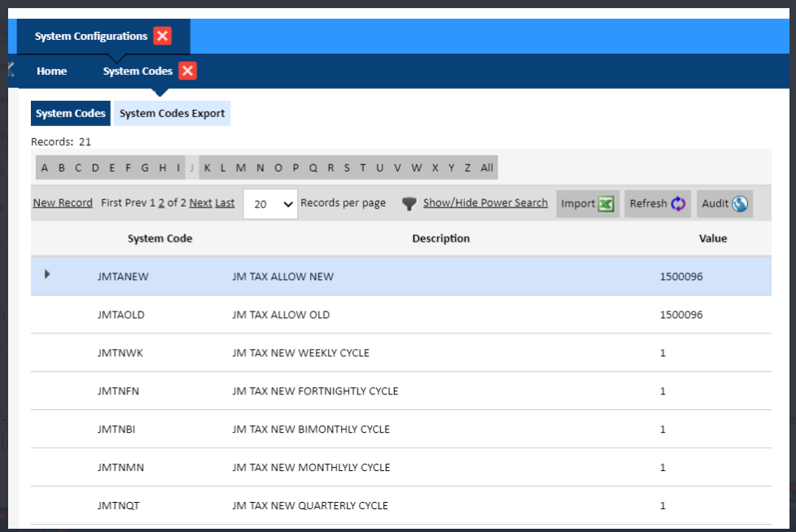Expand the JMTANEW row arrow
Screen dimensions: 796x532
point(47,274)
